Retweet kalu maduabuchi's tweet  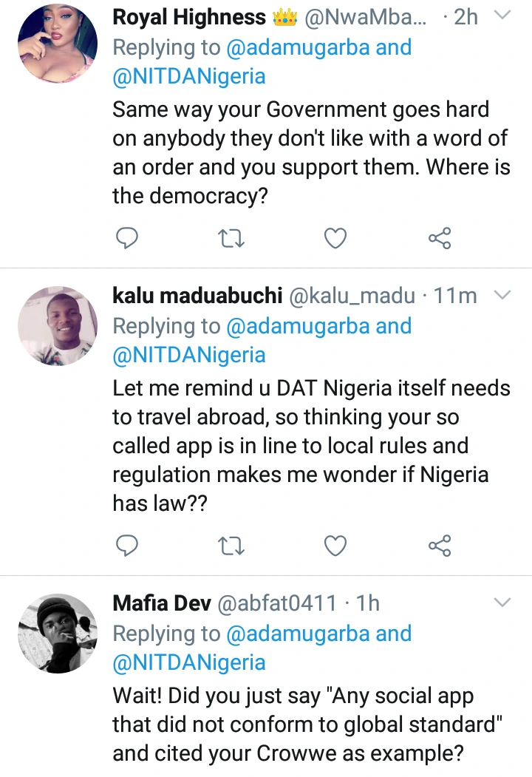pyautogui.click(x=231, y=546)
